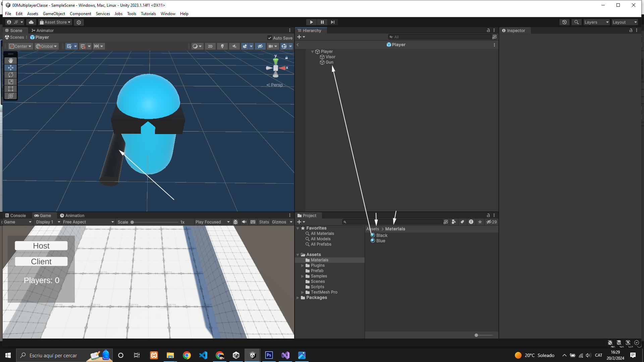Click the Client button in Game view
Viewport: 644px width, 362px height.
tap(41, 261)
